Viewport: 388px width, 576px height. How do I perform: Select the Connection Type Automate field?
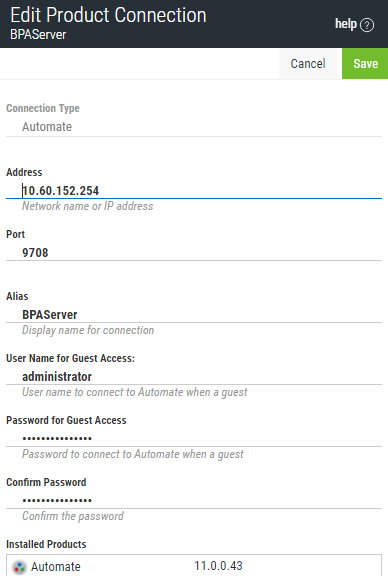point(194,127)
